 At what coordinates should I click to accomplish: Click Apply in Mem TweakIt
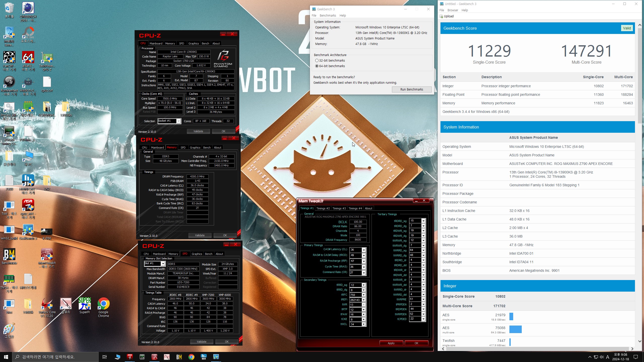click(x=391, y=343)
